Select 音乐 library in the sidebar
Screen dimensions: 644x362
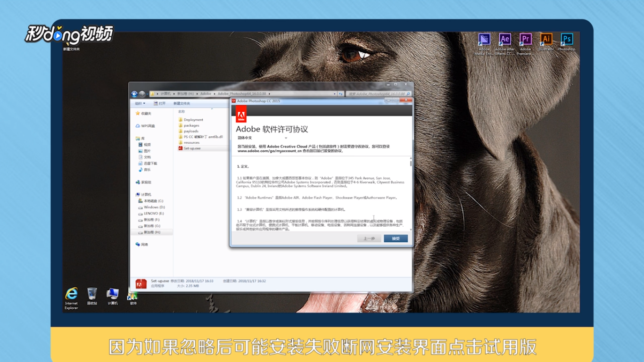coord(145,169)
